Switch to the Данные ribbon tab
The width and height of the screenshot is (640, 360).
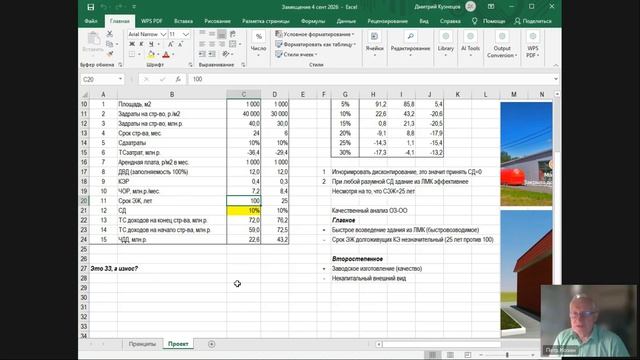coord(346,21)
